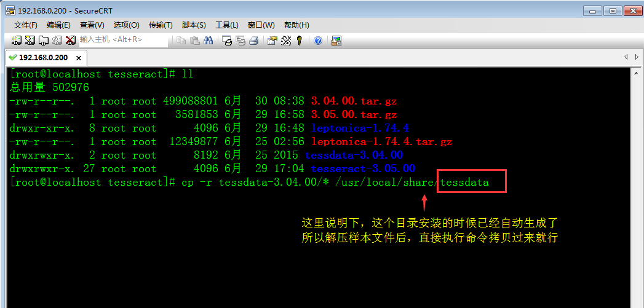
Task: Open the 帮助(H) menu
Action: 296,25
